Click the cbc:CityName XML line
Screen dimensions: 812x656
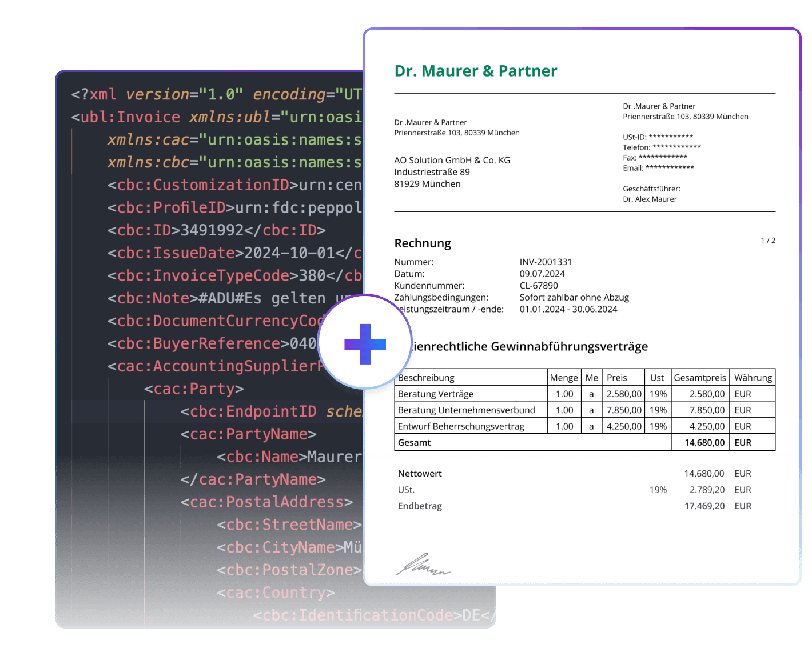click(289, 548)
